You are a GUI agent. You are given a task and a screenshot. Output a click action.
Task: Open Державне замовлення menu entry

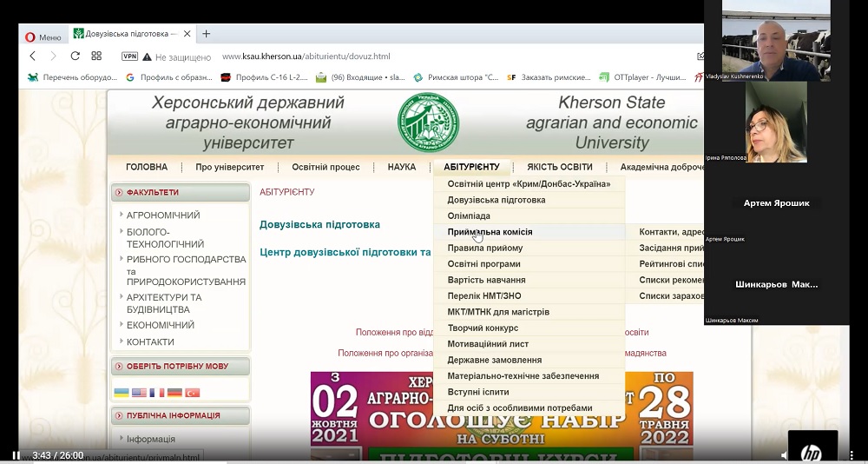coord(529,361)
